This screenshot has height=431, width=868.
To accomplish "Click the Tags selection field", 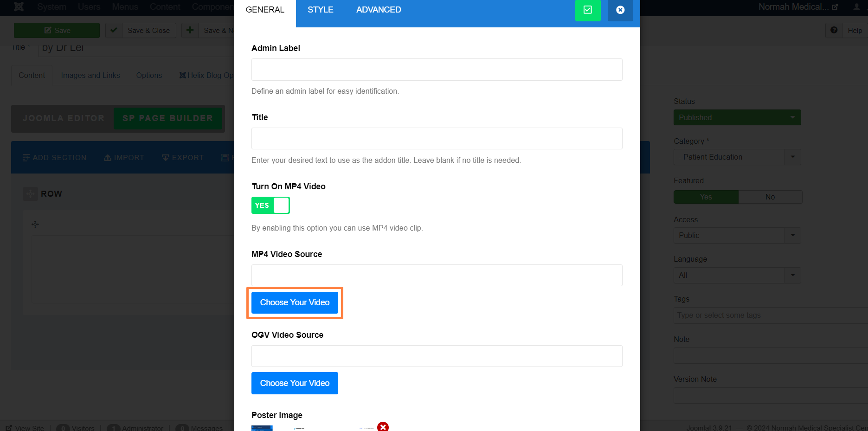I will tap(771, 315).
